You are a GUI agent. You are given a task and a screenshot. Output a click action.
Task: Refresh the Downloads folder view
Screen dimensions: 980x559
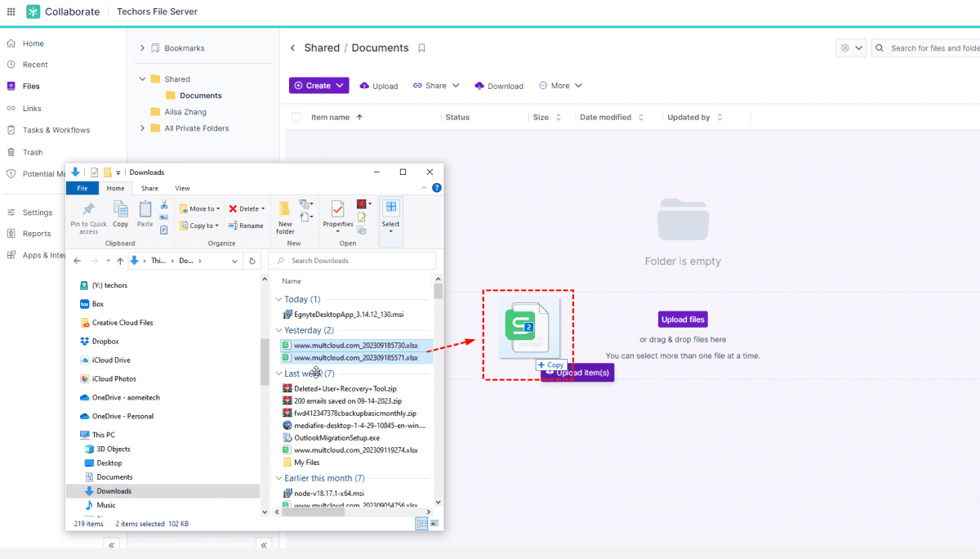coord(253,261)
